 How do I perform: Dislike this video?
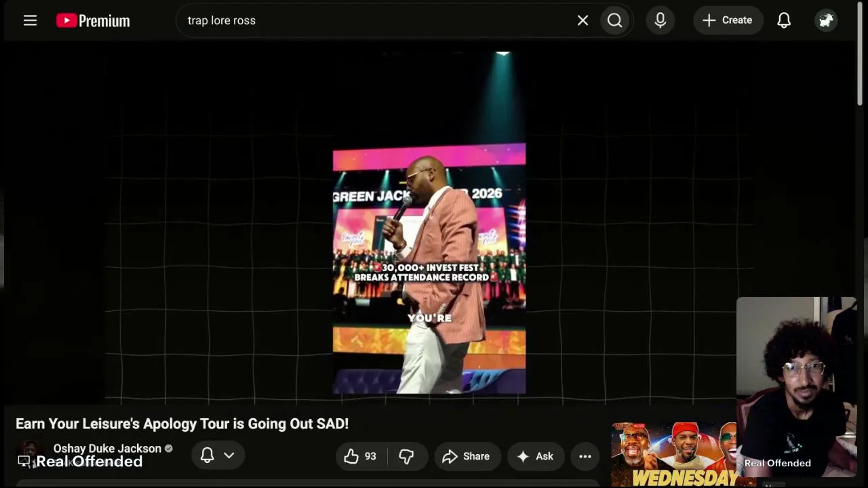tap(406, 456)
